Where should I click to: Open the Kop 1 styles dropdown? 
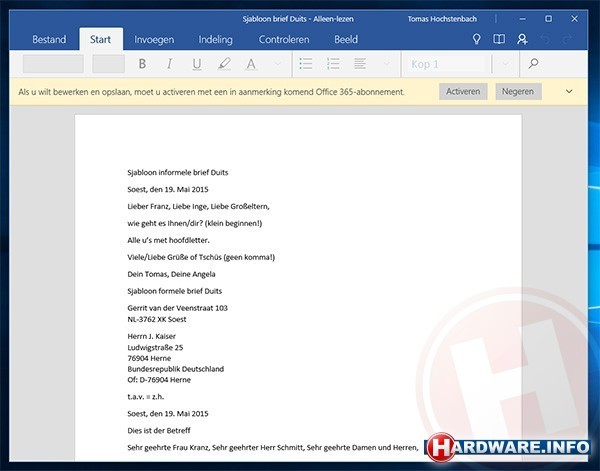point(506,64)
